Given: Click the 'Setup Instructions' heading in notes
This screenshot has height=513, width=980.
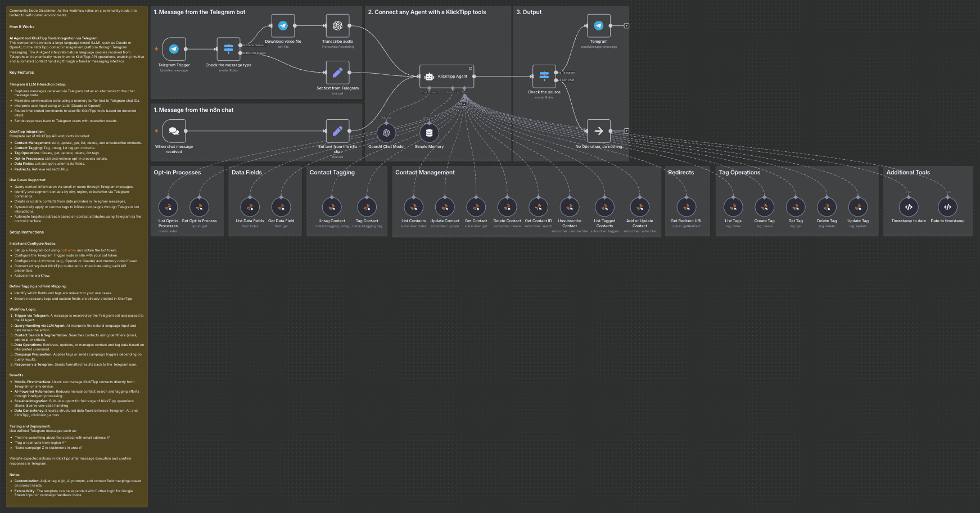Looking at the screenshot, I should click(x=26, y=232).
